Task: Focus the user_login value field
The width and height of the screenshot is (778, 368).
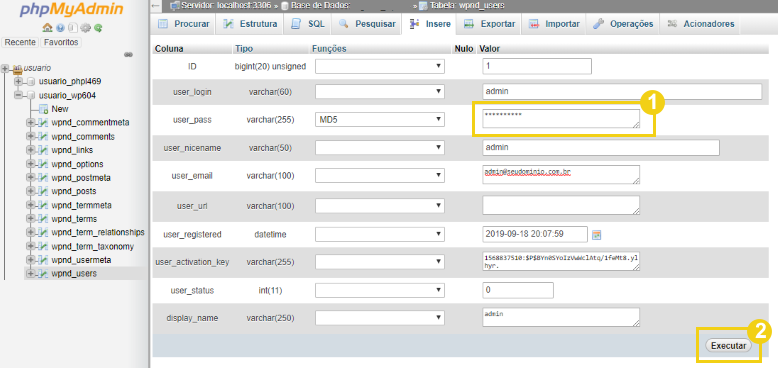Action: (622, 92)
